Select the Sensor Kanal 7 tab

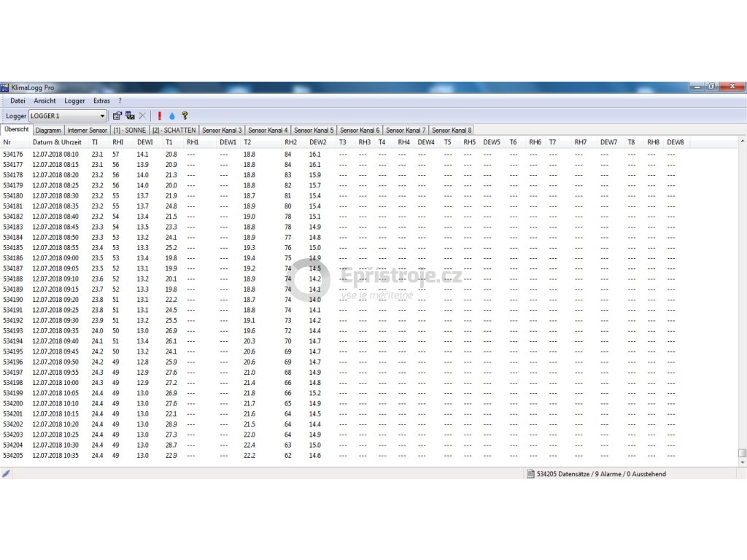click(406, 131)
